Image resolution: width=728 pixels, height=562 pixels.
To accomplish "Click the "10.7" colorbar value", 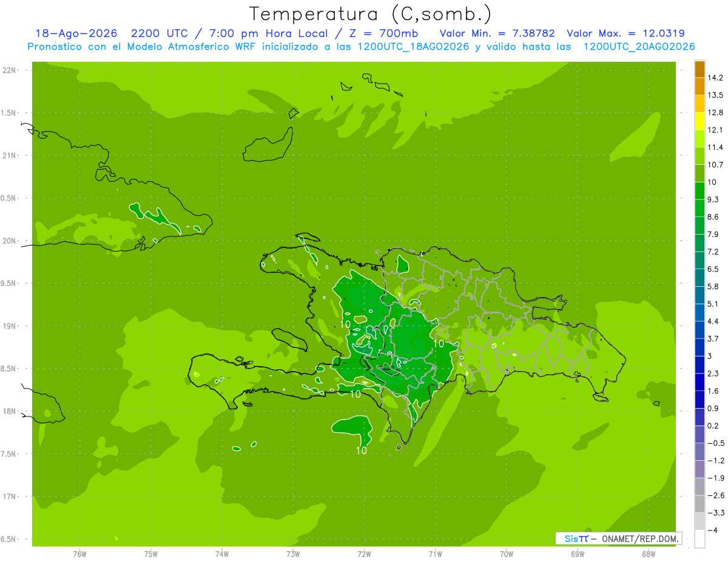I will tap(716, 165).
